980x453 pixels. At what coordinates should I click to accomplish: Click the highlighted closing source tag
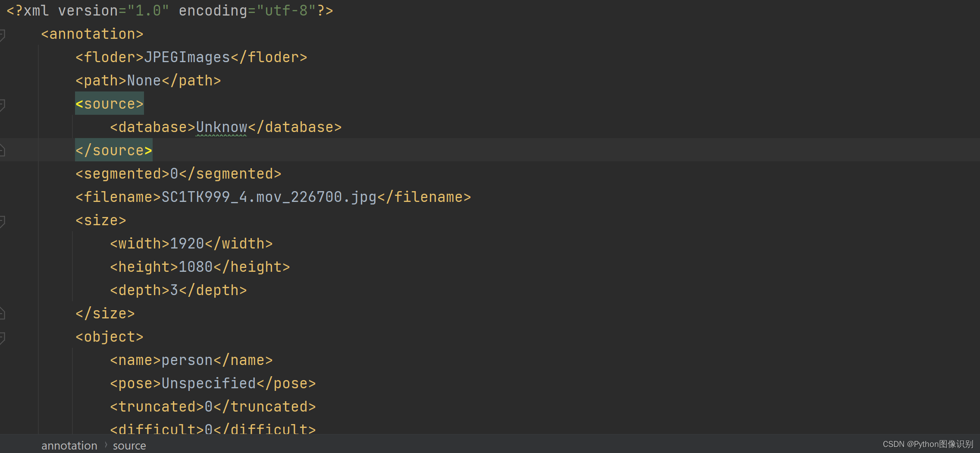114,151
